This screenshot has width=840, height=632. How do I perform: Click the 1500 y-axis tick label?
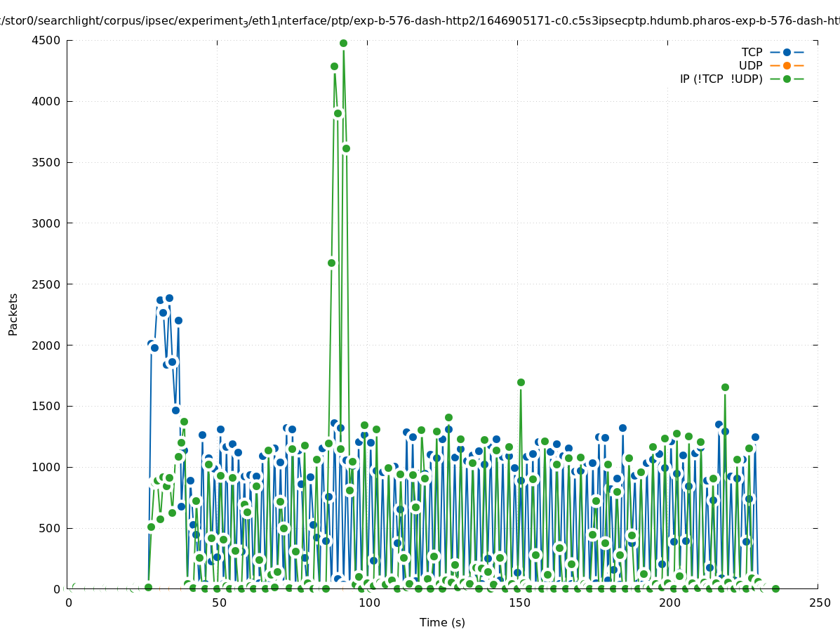tap(46, 406)
